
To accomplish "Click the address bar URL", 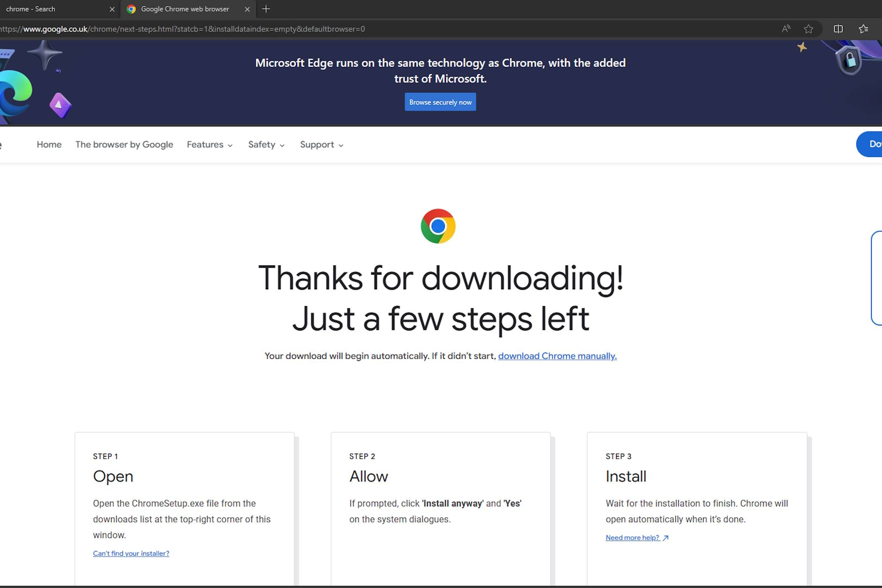I will tap(183, 29).
